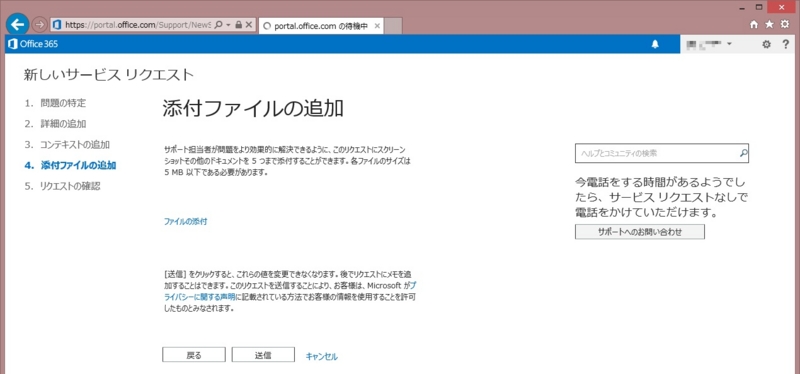Viewport: 800px width, 374px height.
Task: Open the address bar search magnifier
Action: (x=218, y=24)
